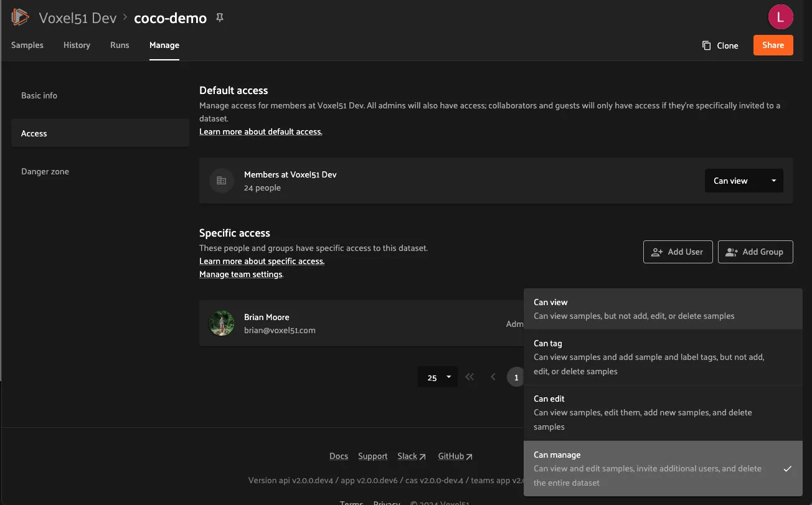Screen dimensions: 812x505
Task: Open Slack external link
Action: pyautogui.click(x=412, y=456)
